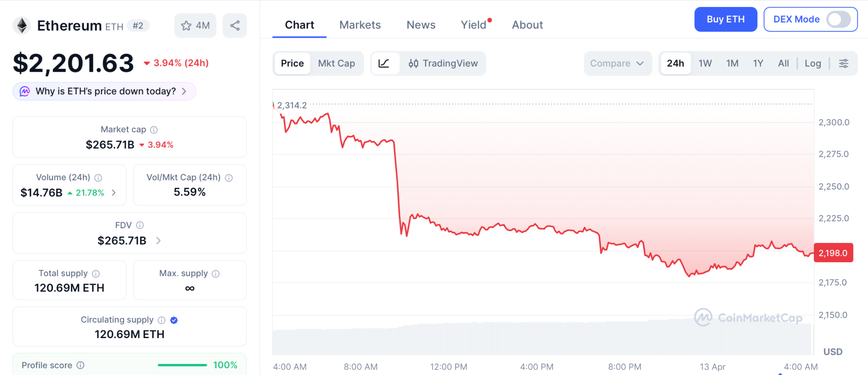868x375 pixels.
Task: Toggle the DEX Mode switch
Action: tap(838, 20)
